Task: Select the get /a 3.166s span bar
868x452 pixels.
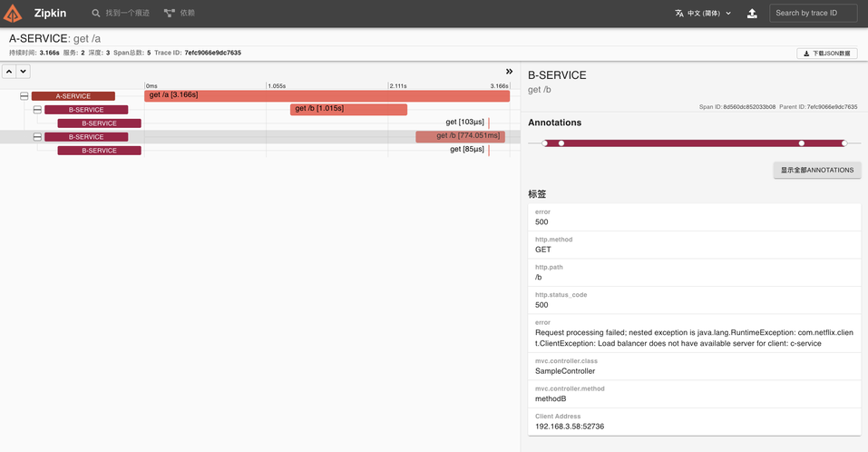Action: [x=327, y=95]
